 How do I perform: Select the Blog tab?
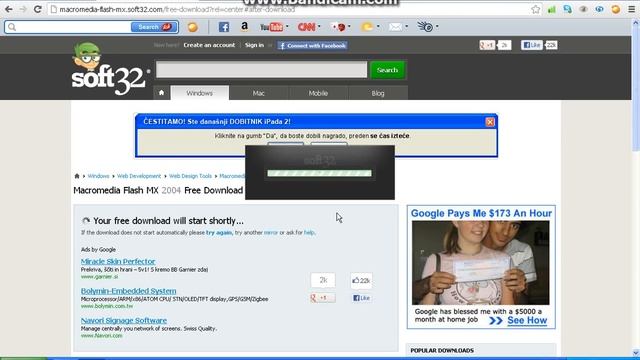pyautogui.click(x=378, y=93)
